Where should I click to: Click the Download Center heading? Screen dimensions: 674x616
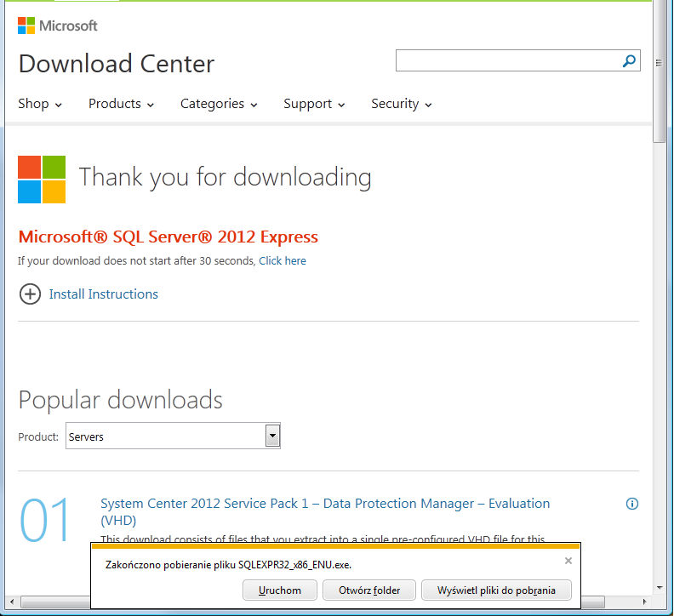point(117,64)
